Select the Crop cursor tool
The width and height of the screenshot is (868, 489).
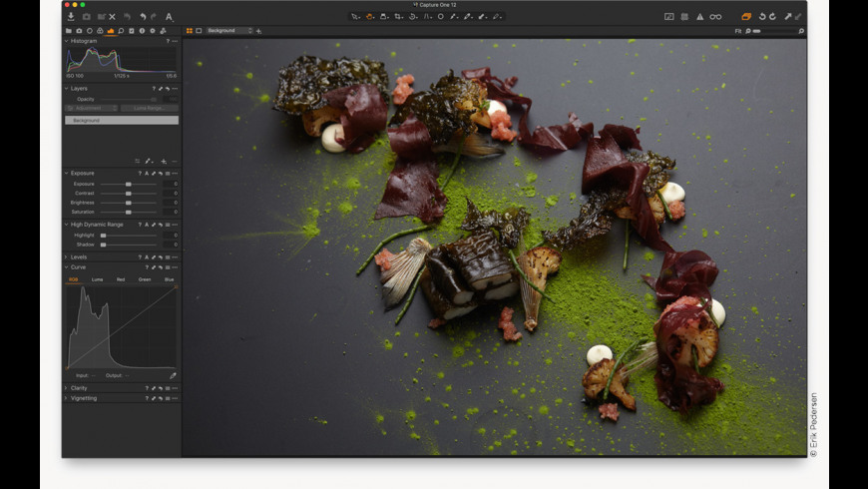point(398,17)
